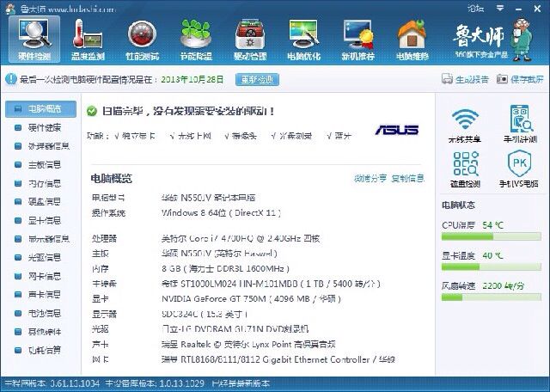The image size is (550, 392).
Task: Click the CPU温度 progress bar
Action: coord(491,237)
